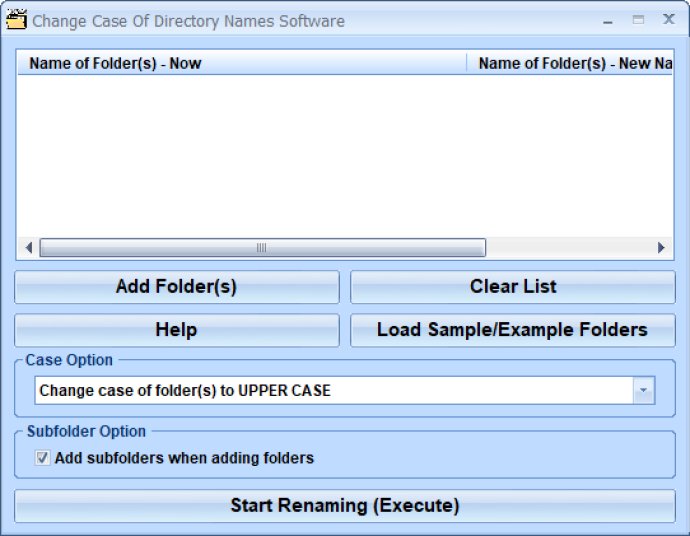The width and height of the screenshot is (690, 536).
Task: Click the horizontal scrollbar thumb
Action: click(x=263, y=248)
